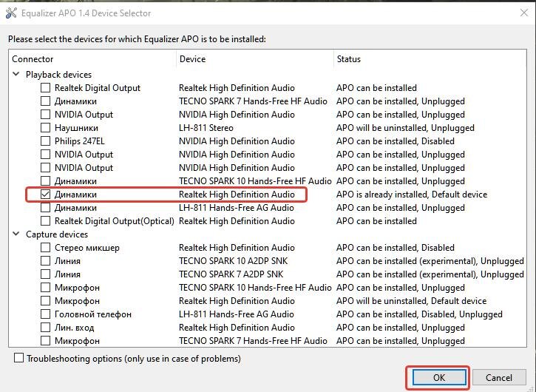The height and width of the screenshot is (392, 536).
Task: Close the Device Selector dialog
Action: pyautogui.click(x=523, y=13)
